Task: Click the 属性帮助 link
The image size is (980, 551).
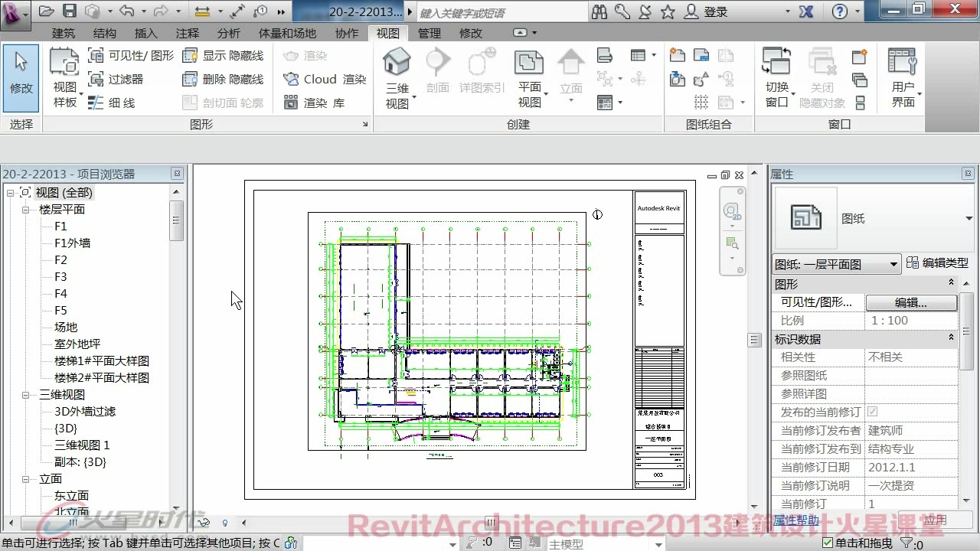Action: 796,520
